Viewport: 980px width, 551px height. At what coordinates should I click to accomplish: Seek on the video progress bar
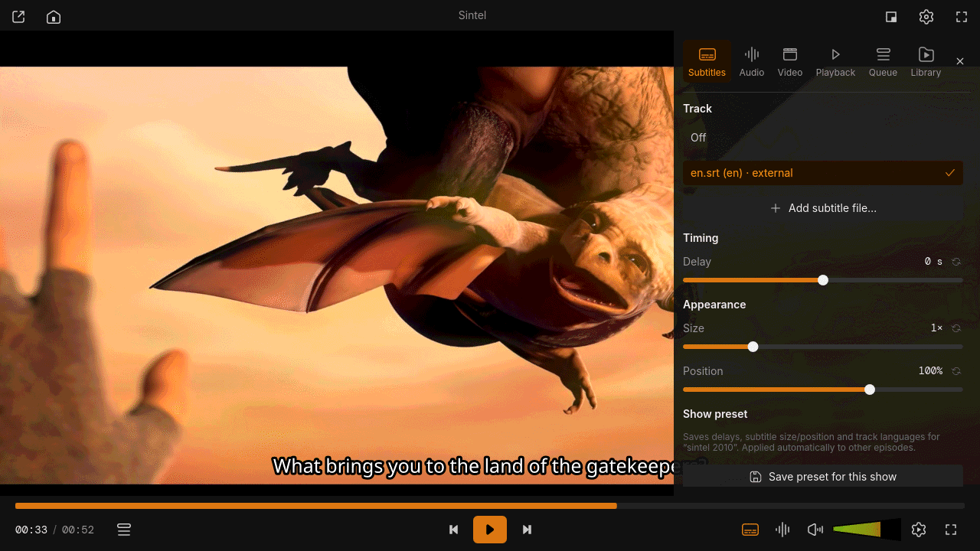[x=490, y=506]
